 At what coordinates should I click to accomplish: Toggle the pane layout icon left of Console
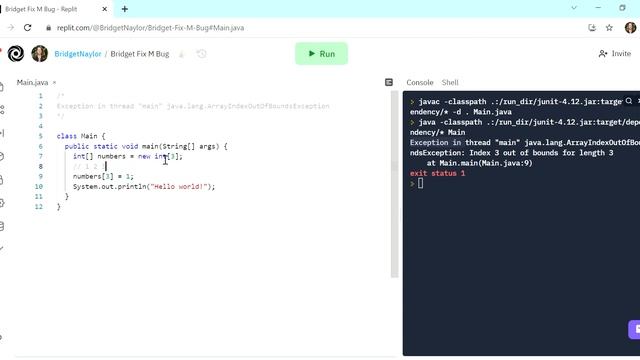(x=389, y=82)
